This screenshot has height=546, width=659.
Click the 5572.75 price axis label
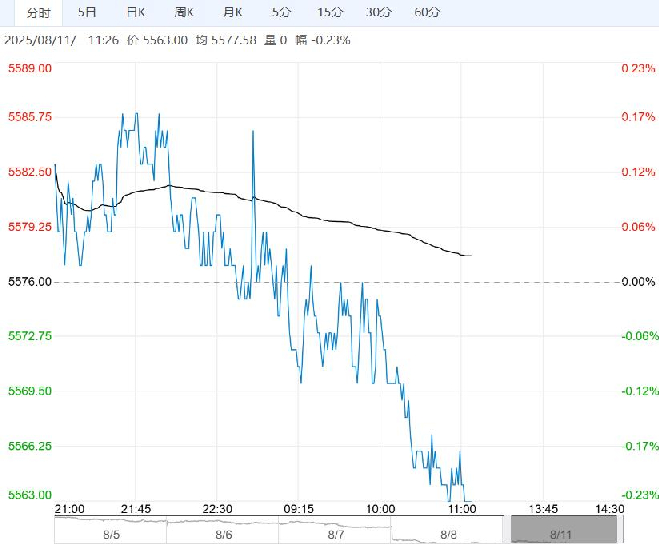click(30, 336)
